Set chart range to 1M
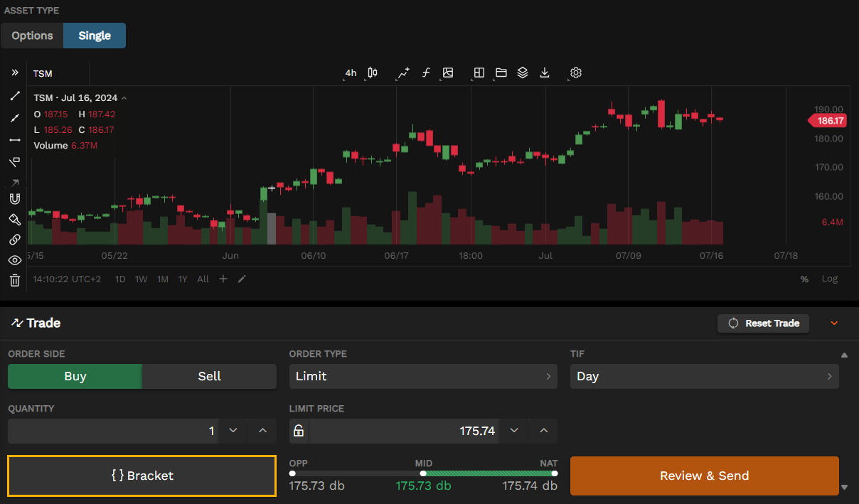 coord(163,279)
